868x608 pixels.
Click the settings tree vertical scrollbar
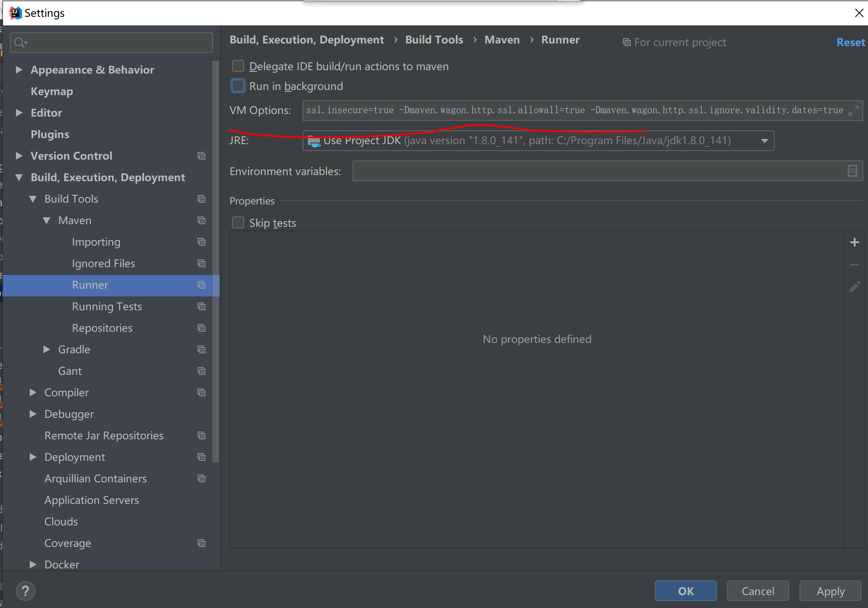216,258
